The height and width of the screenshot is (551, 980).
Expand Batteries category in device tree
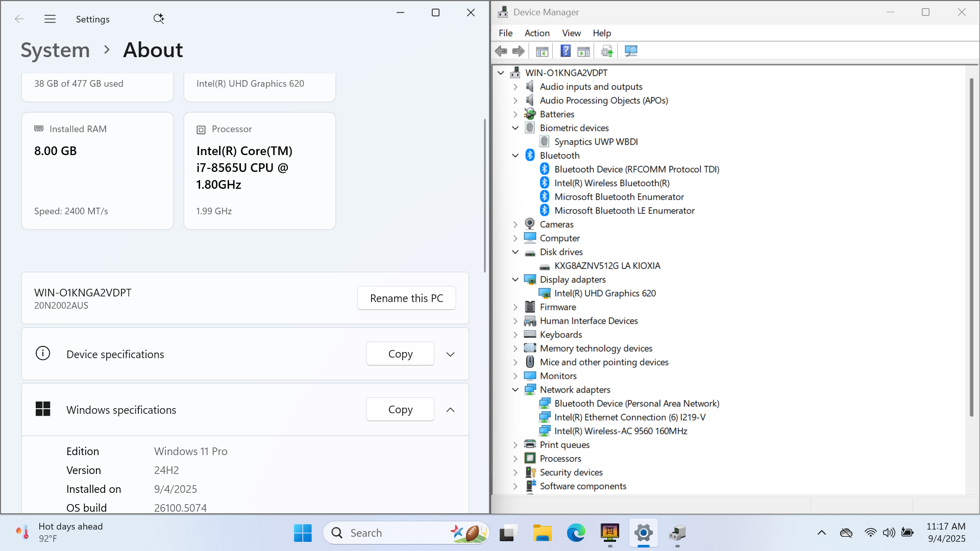click(x=515, y=114)
